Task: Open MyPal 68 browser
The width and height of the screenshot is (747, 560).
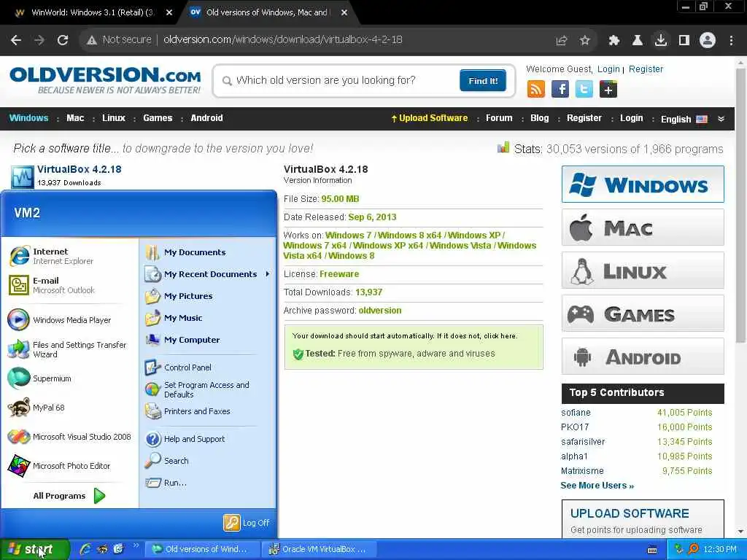Action: coord(36,408)
